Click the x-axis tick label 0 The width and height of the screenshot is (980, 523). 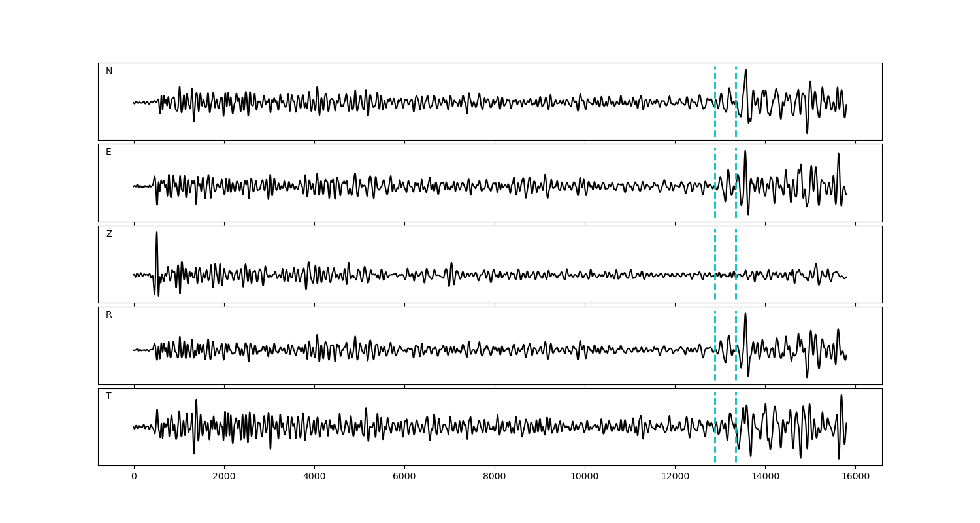click(x=134, y=477)
